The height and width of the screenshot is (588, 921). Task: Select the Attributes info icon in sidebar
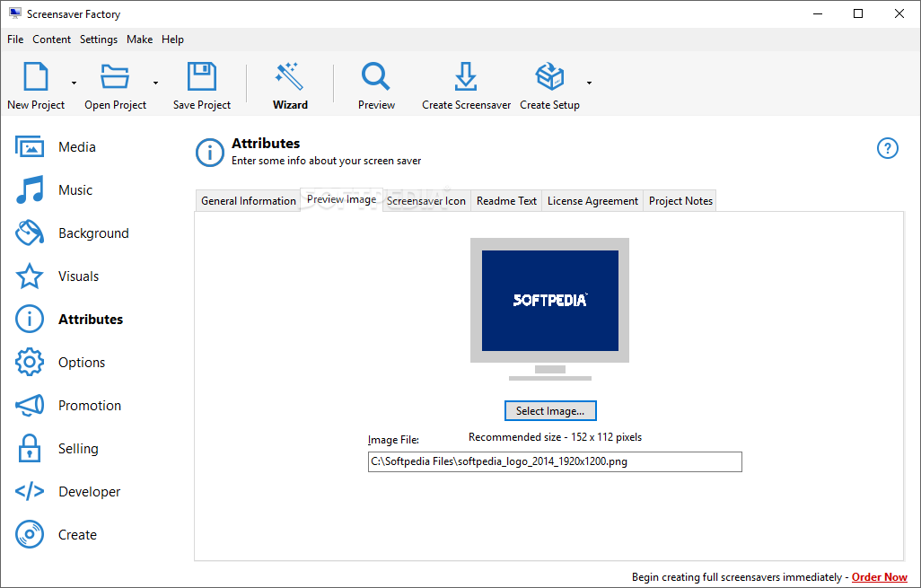pos(30,319)
